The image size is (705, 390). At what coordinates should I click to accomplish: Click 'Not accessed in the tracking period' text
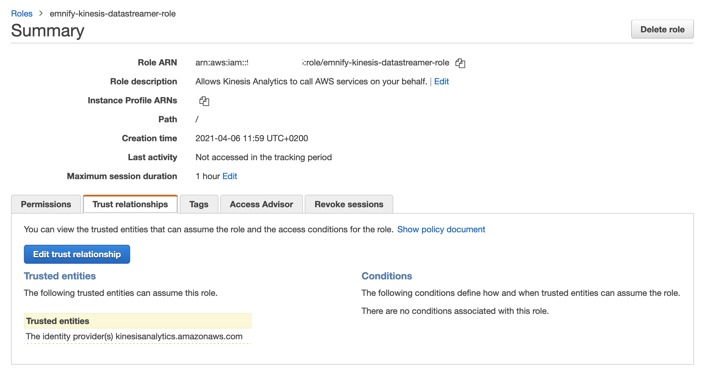tap(263, 157)
